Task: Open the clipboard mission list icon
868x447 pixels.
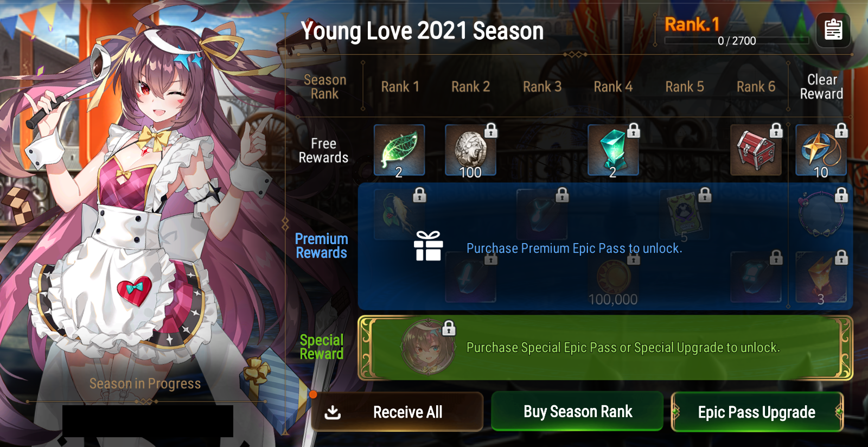Action: 833,29
